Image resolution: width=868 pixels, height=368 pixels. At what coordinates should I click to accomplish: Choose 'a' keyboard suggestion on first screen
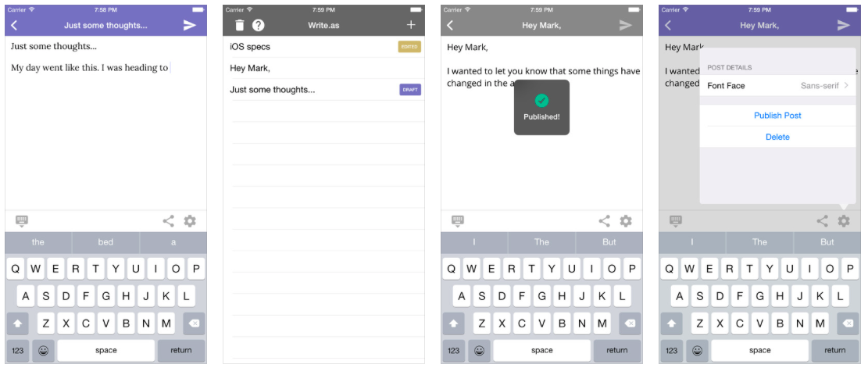[x=173, y=242]
